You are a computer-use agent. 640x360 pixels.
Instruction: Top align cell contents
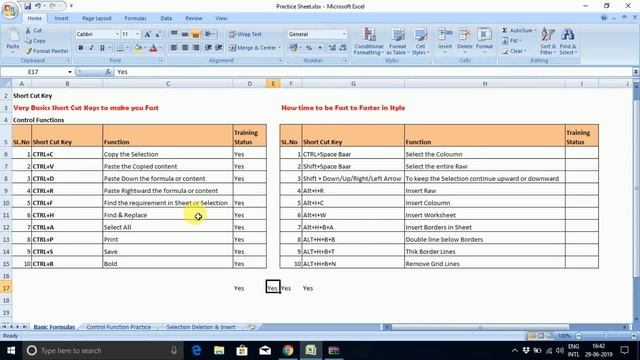(x=174, y=34)
